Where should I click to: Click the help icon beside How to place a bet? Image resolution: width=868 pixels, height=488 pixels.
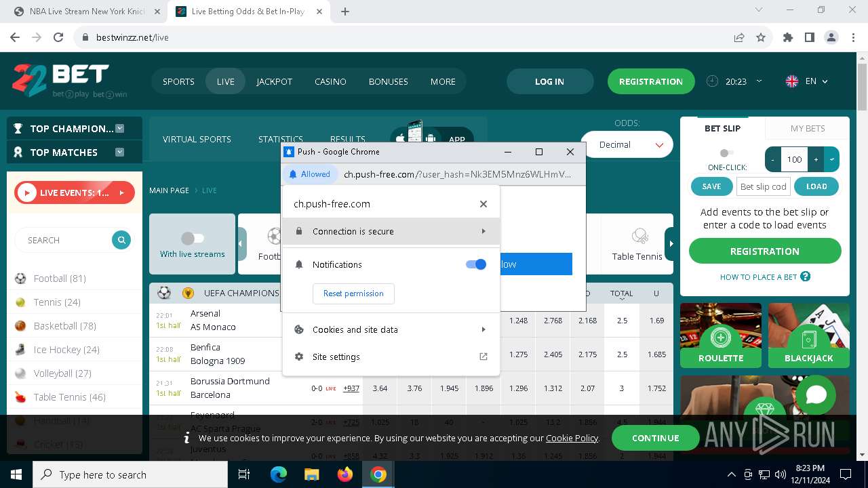coord(805,277)
